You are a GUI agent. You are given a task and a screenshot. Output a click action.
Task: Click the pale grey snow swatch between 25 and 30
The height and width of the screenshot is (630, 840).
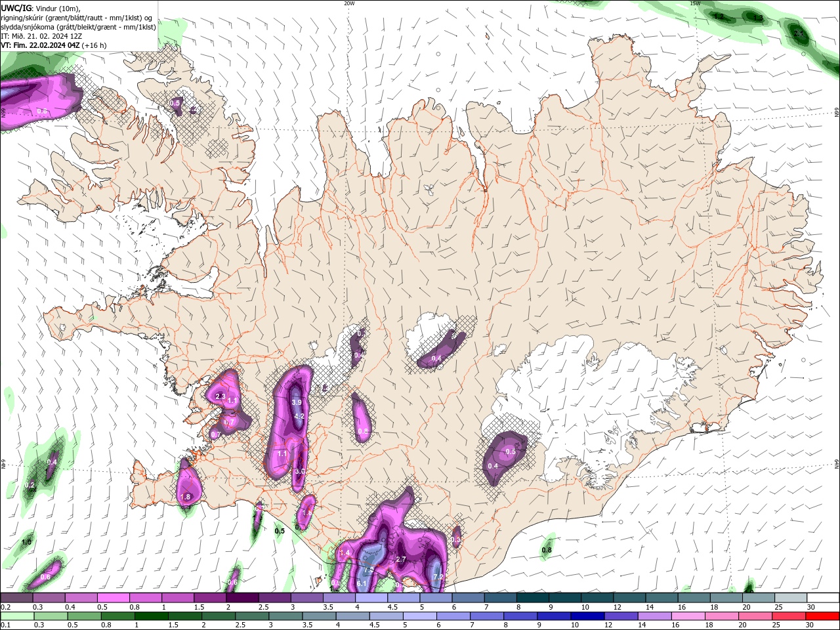coord(791,598)
